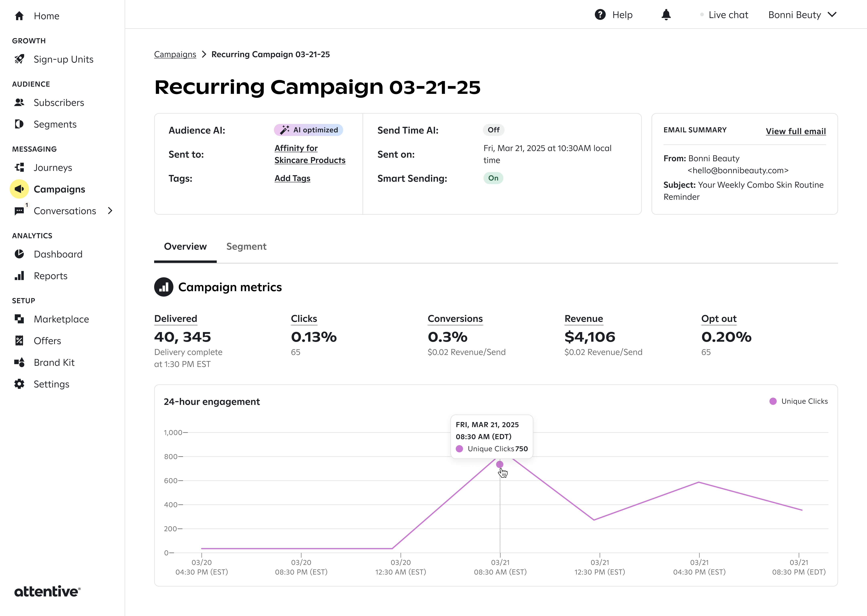Click the Dashboard pie chart icon
Viewport: 867px width, 616px height.
click(19, 254)
